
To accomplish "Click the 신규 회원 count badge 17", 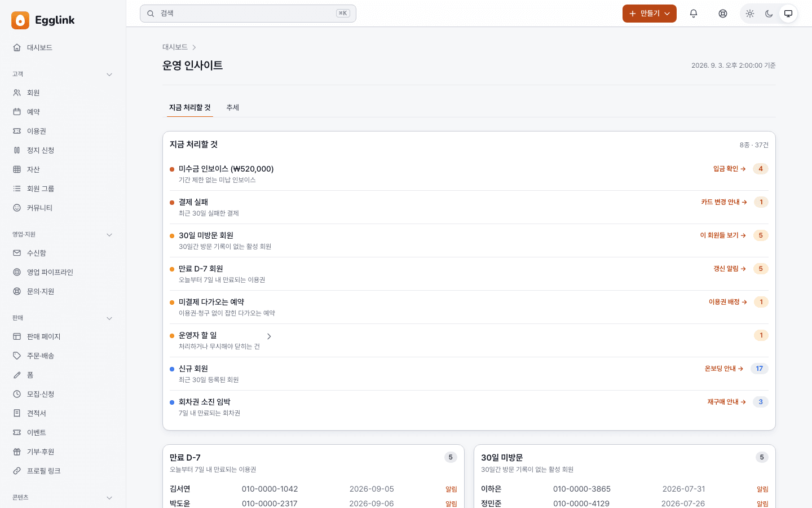I will click(x=760, y=369).
